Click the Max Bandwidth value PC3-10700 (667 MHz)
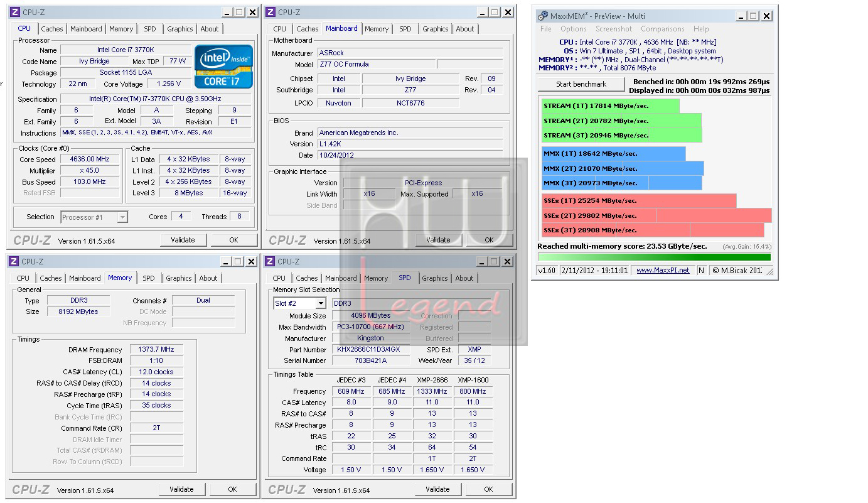Viewport: 868px width, 503px height. click(x=370, y=327)
